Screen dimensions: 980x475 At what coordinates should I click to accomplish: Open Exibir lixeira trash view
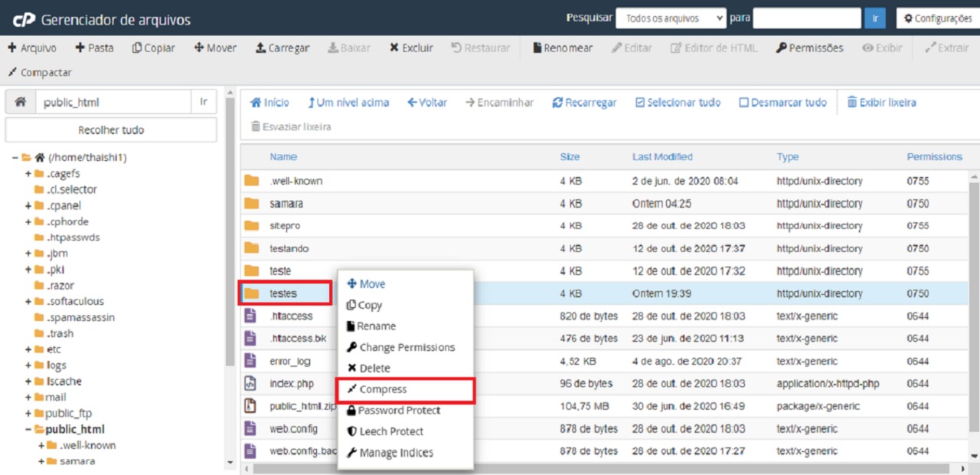[x=881, y=103]
